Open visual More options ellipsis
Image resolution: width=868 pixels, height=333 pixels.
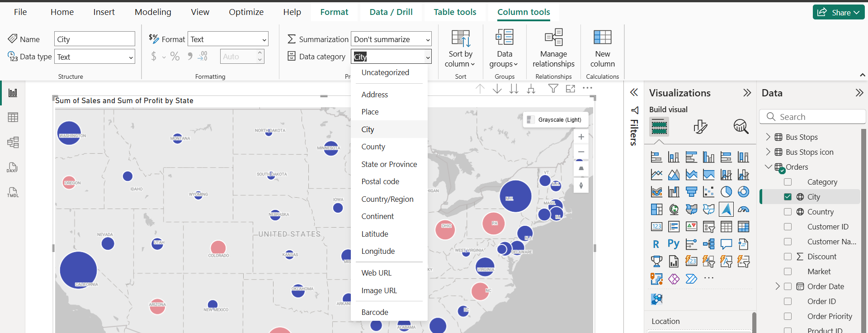(x=587, y=88)
